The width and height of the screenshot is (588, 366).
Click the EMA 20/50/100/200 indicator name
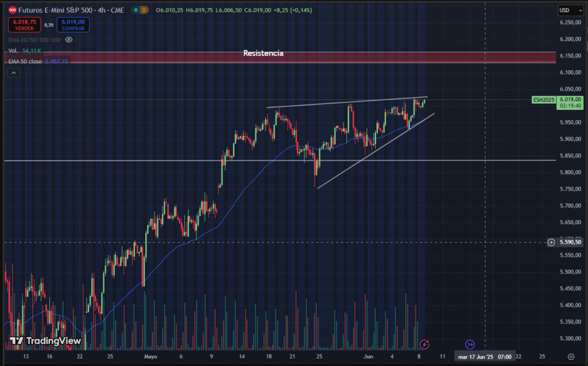pos(34,40)
